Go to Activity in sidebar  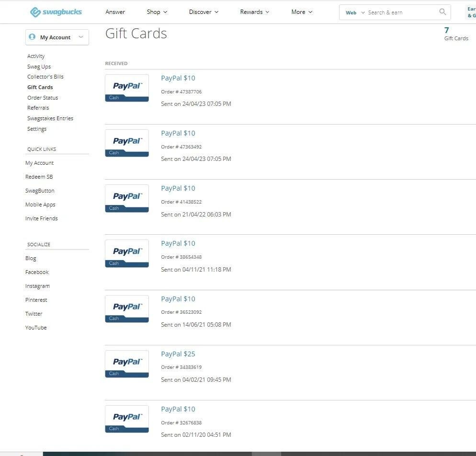coord(36,56)
